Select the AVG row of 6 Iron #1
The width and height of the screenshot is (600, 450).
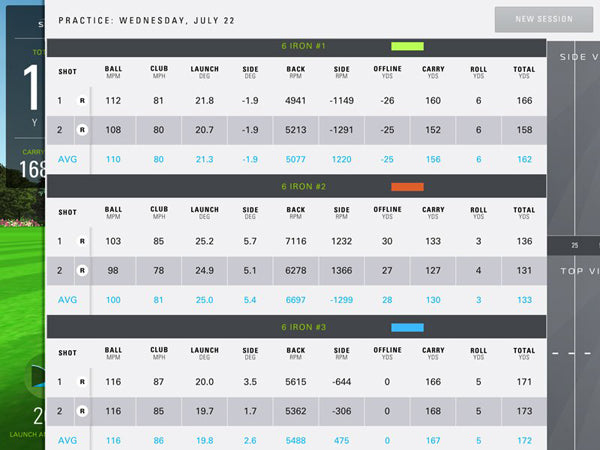(297, 159)
